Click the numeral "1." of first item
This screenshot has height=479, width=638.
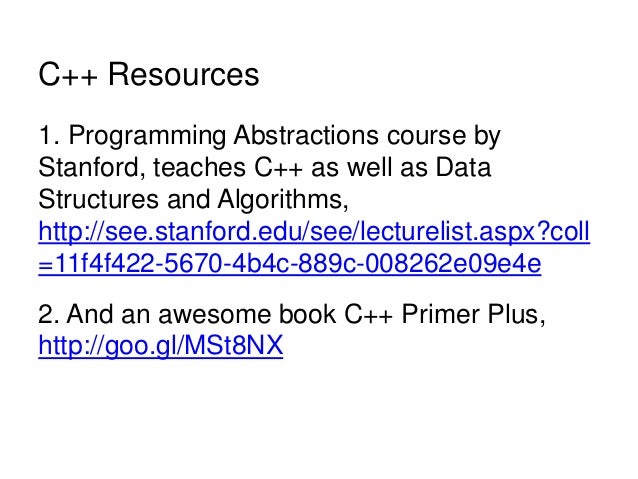(x=49, y=135)
